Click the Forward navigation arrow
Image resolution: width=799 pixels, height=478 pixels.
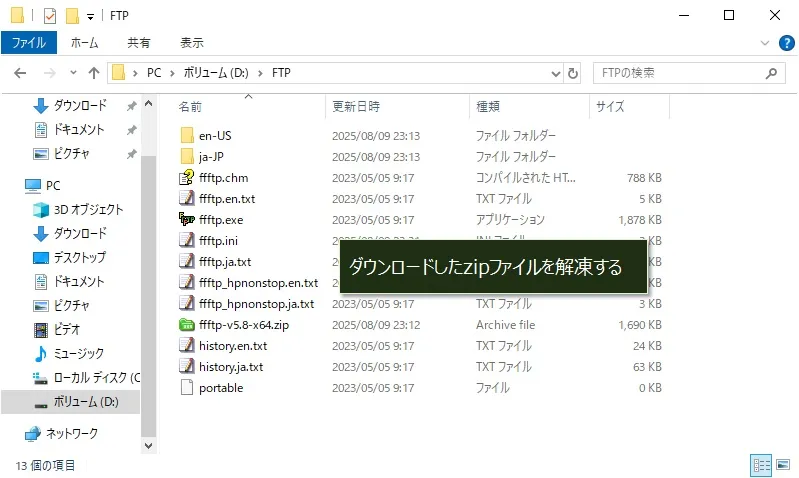49,73
